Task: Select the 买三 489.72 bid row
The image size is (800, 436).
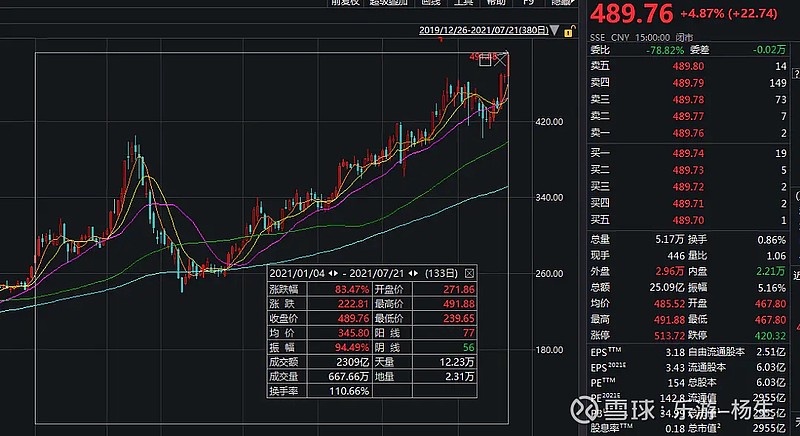Action: coord(688,187)
